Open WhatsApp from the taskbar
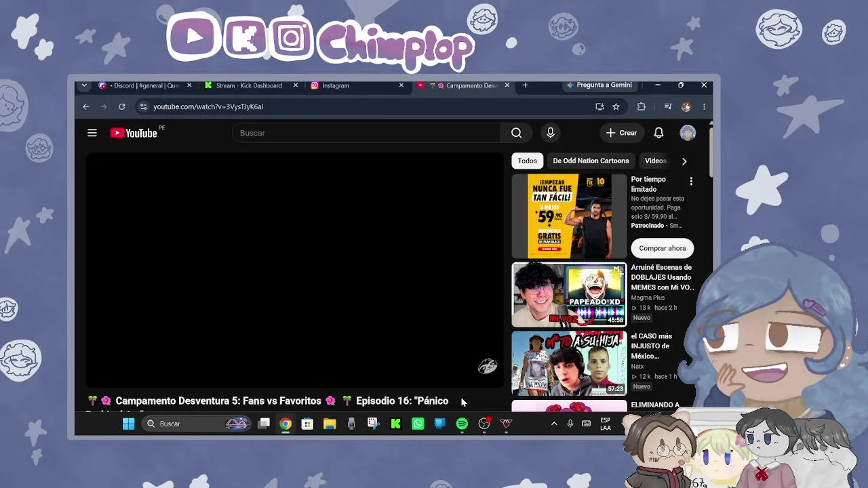This screenshot has height=488, width=868. [x=418, y=424]
